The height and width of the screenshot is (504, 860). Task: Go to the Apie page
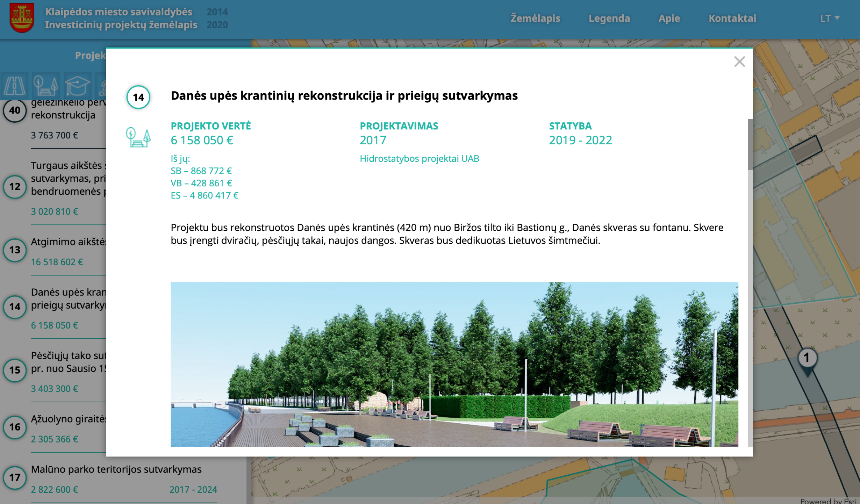click(669, 18)
